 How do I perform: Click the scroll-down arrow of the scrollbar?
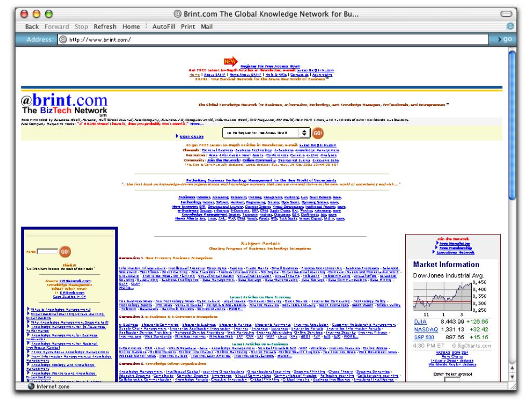(512, 377)
